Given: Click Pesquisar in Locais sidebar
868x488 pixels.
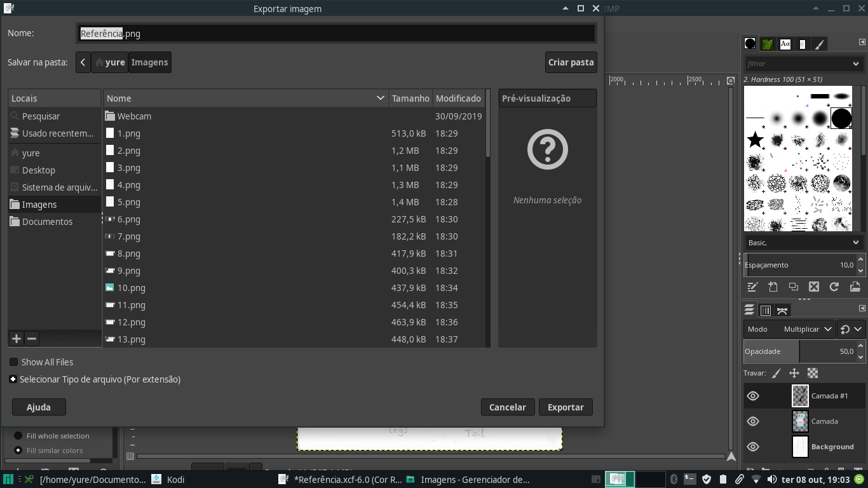Looking at the screenshot, I should click(x=55, y=116).
